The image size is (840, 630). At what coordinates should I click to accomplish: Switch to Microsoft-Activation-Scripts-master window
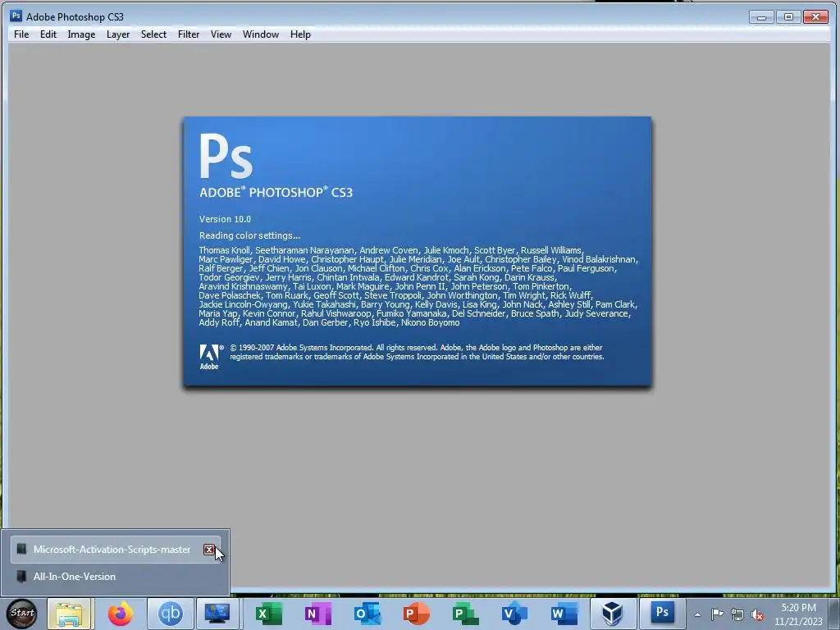[x=112, y=550]
